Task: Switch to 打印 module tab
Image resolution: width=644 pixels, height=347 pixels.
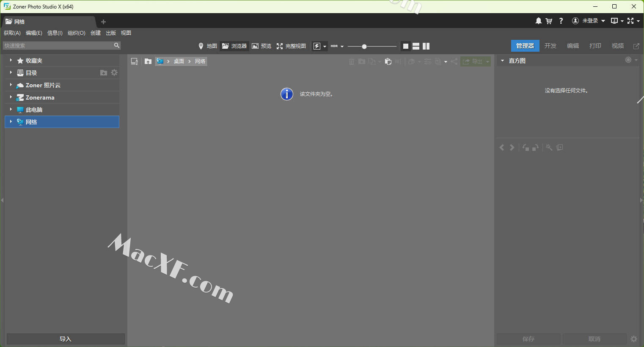Action: 595,46
